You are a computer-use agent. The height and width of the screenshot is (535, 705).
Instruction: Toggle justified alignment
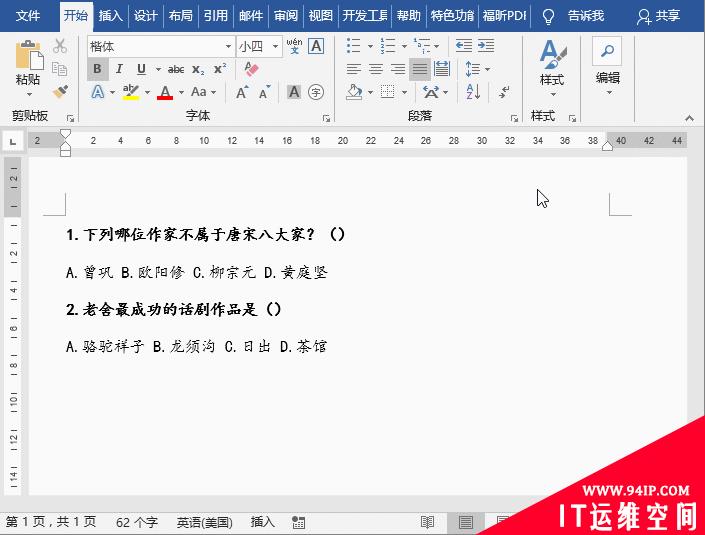(x=419, y=69)
